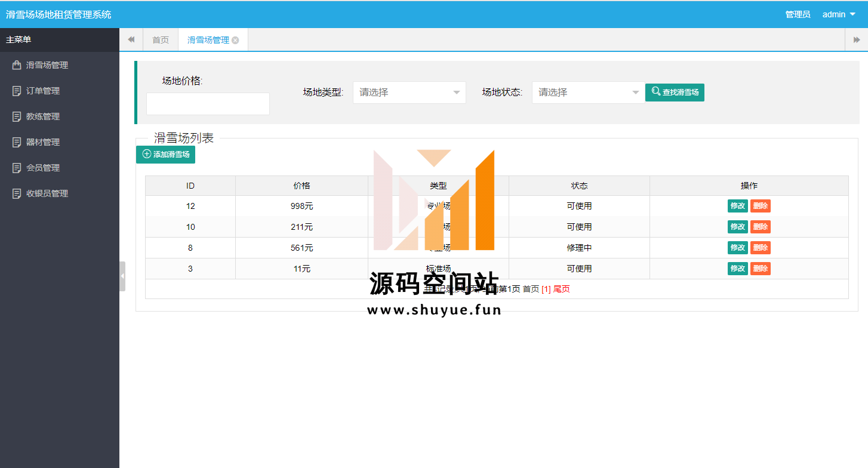Click the 滑雪场列表 section title
Screen dimensions: 868x468
click(x=184, y=138)
